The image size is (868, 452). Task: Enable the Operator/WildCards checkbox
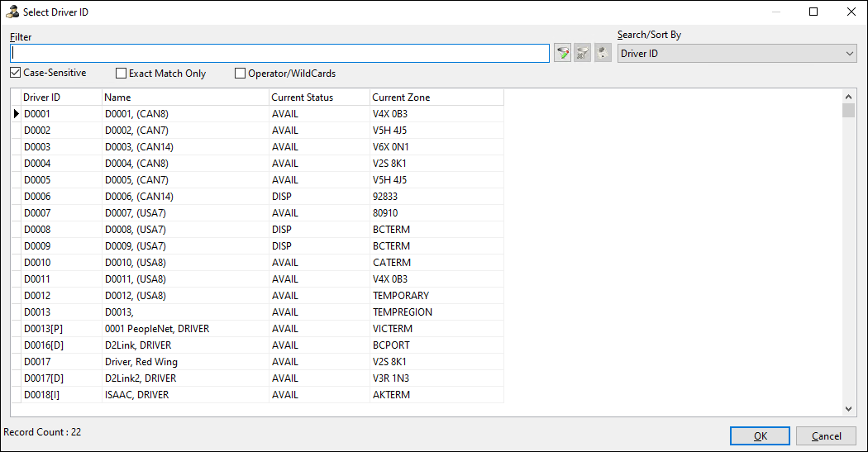(241, 74)
